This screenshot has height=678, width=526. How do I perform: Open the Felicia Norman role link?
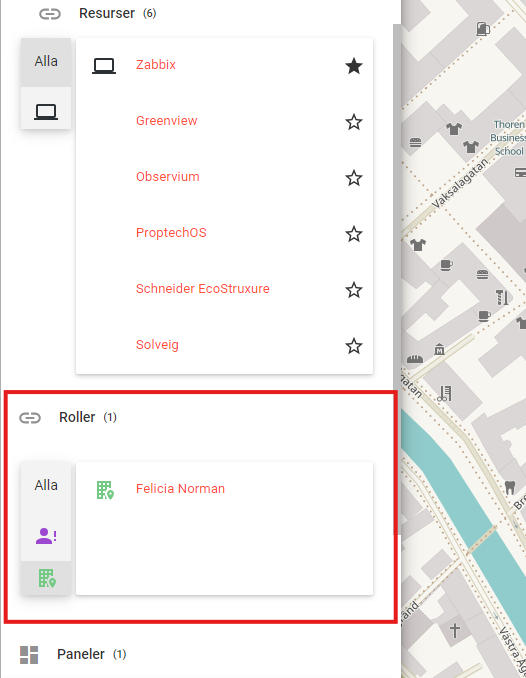(x=180, y=489)
